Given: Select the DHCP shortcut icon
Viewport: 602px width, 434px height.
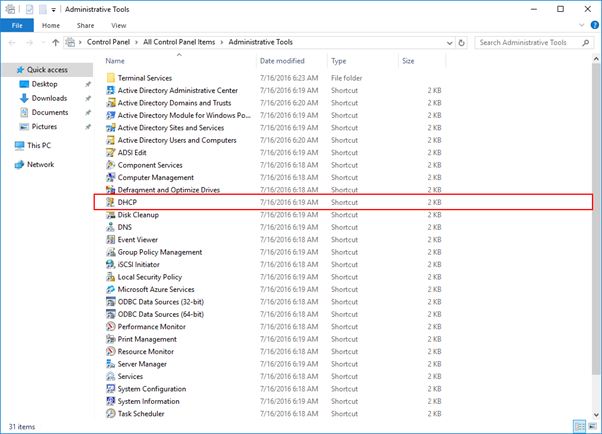Looking at the screenshot, I should (111, 202).
